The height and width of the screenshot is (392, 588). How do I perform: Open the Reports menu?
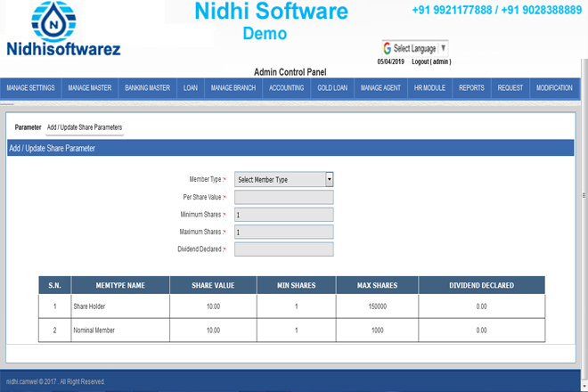click(471, 88)
